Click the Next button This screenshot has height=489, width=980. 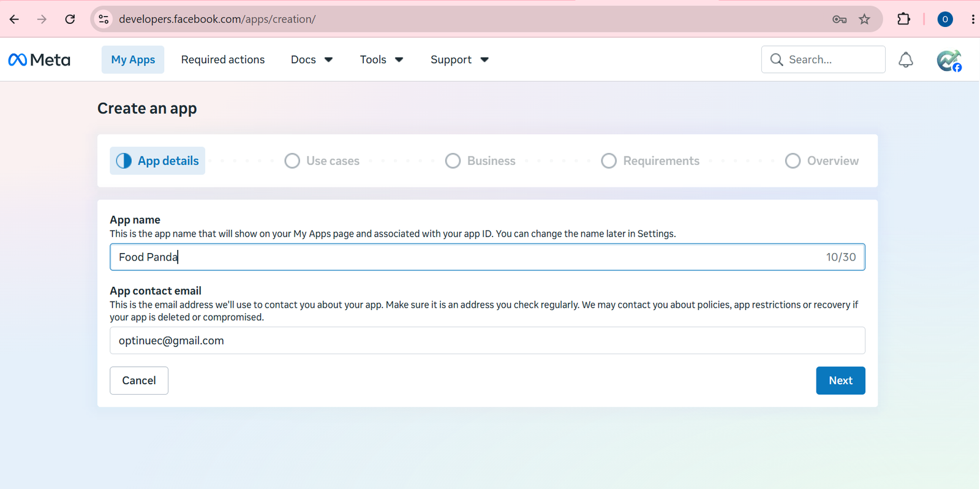click(840, 381)
